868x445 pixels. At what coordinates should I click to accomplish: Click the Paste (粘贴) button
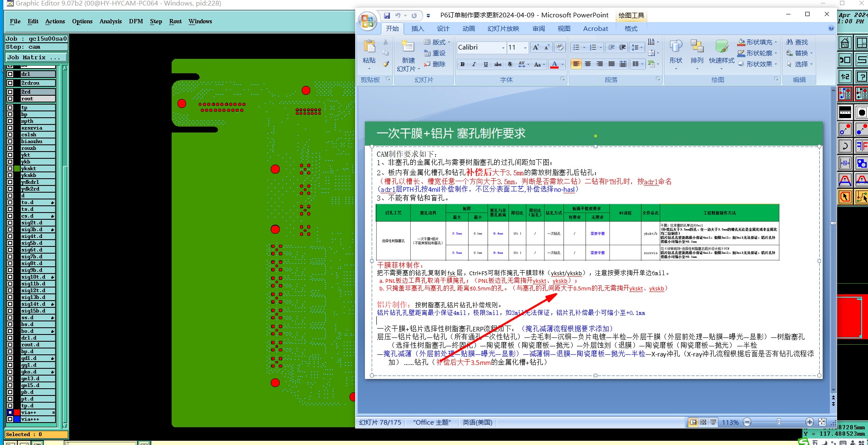coord(369,55)
